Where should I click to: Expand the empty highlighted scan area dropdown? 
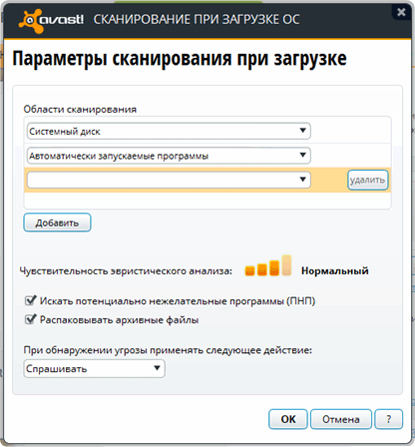(169, 180)
